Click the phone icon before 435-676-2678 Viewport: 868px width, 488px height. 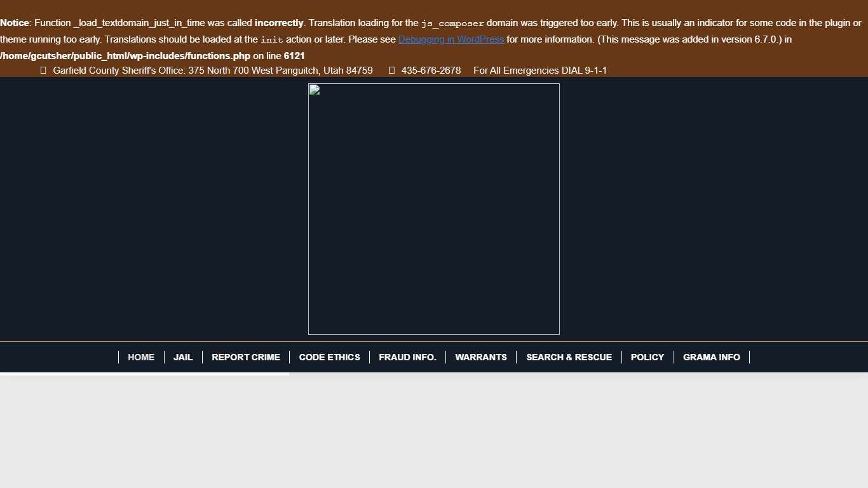pyautogui.click(x=391, y=71)
